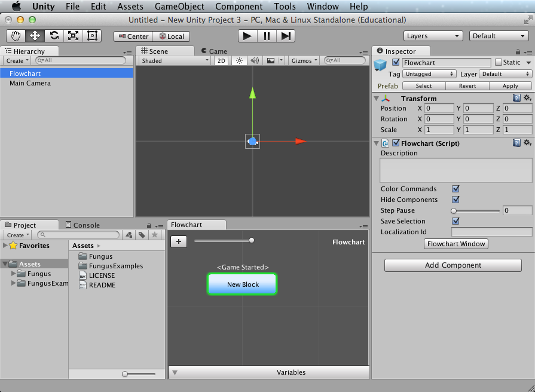535x392 pixels.
Task: Click the save search star icon
Action: point(155,235)
